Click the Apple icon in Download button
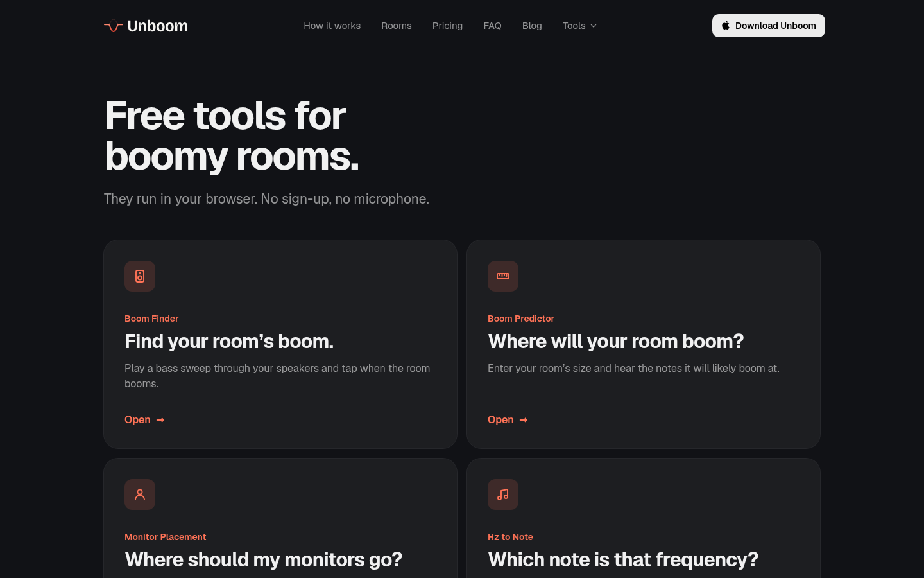The width and height of the screenshot is (924, 578). pos(726,26)
